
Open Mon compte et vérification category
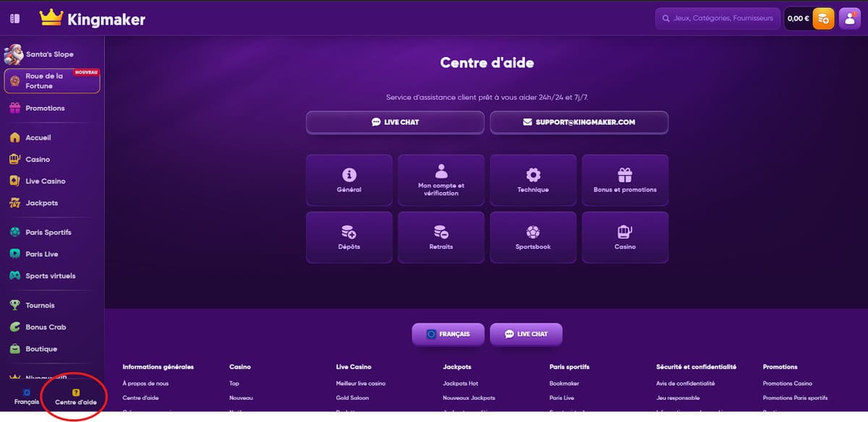(441, 181)
